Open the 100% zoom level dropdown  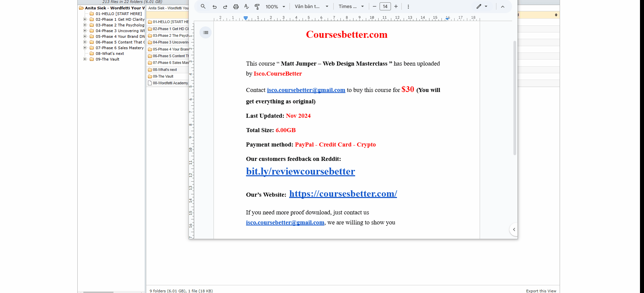tap(275, 7)
